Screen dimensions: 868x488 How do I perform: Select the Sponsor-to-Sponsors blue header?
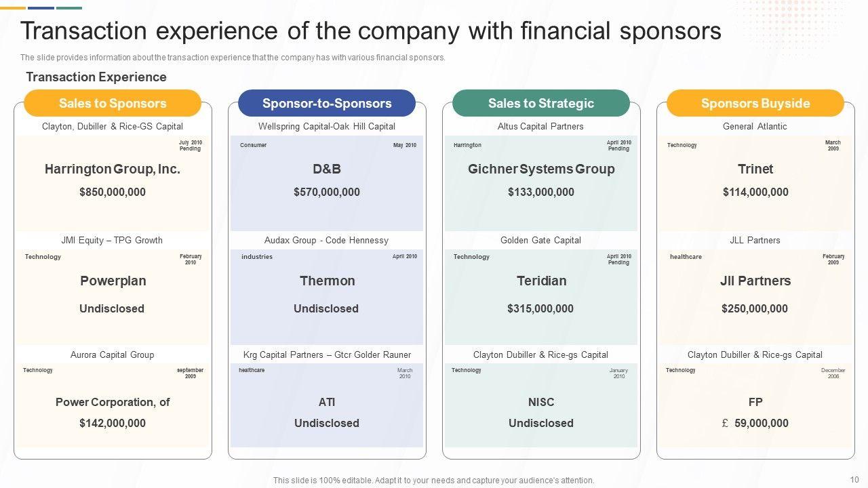tap(327, 103)
